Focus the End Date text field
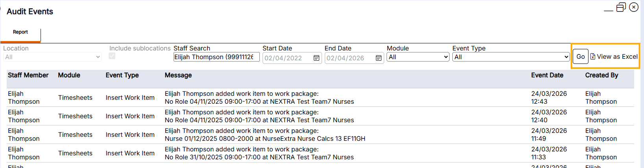Viewport: 644px width, 168px height. [x=350, y=58]
